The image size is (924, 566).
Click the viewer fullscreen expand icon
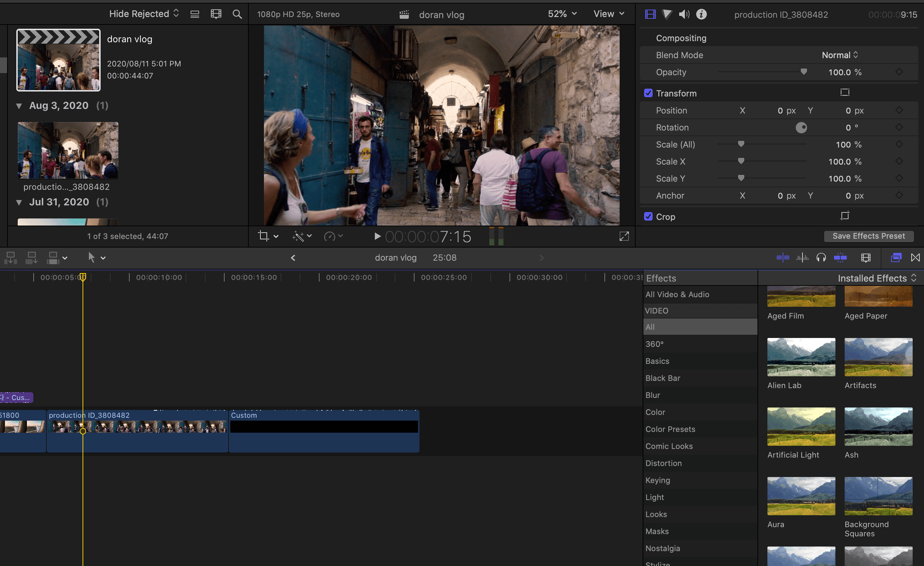click(x=624, y=236)
